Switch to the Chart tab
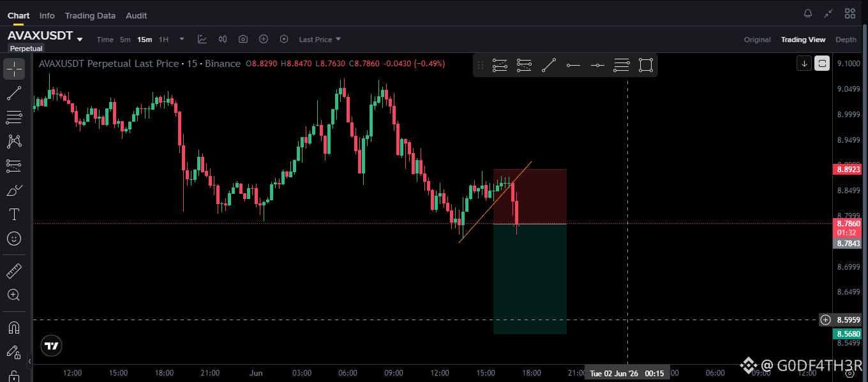The height and width of the screenshot is (382, 868). pyautogui.click(x=19, y=15)
